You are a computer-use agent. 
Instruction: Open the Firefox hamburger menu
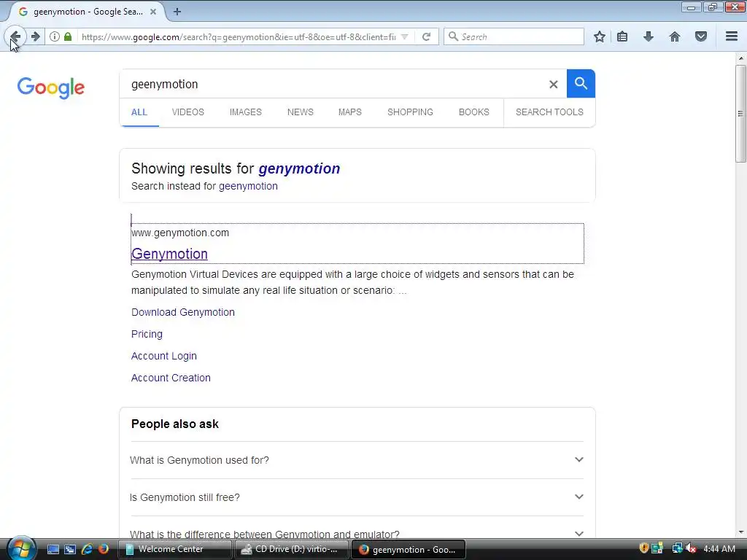(732, 36)
